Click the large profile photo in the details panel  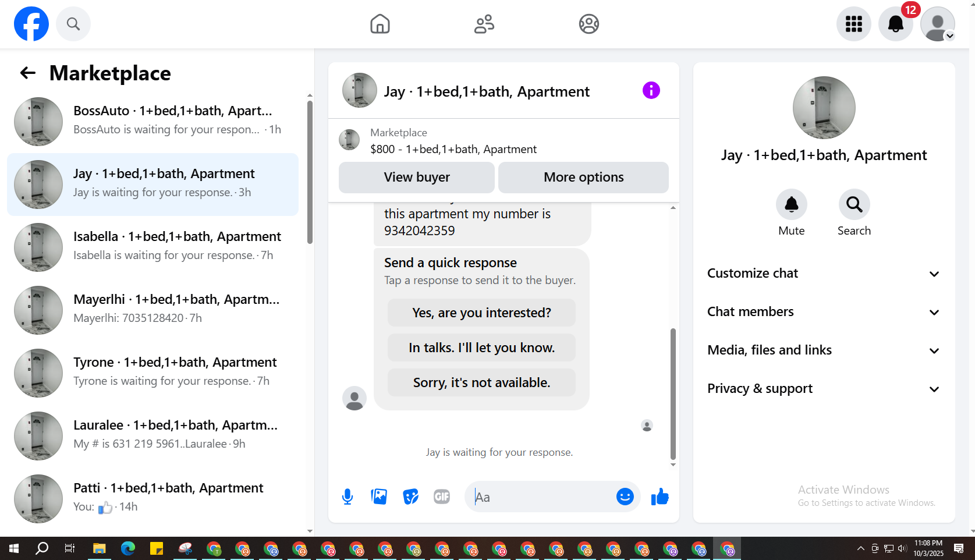tap(824, 108)
